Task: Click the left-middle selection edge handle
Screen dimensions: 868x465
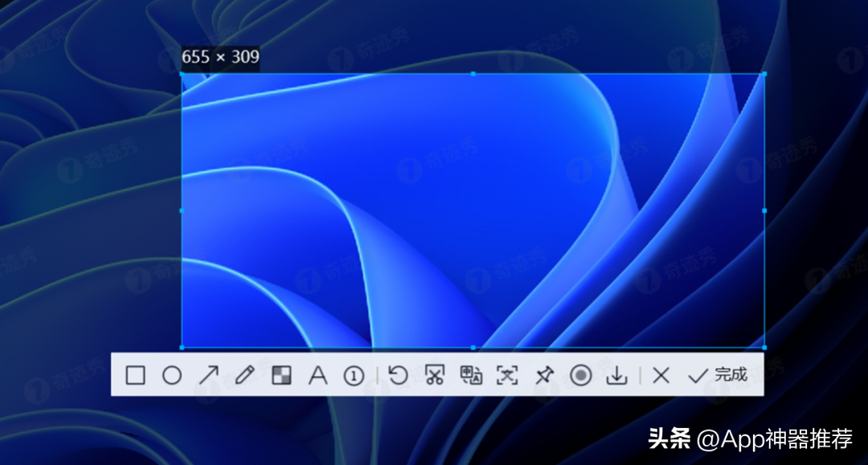Action: pos(182,210)
